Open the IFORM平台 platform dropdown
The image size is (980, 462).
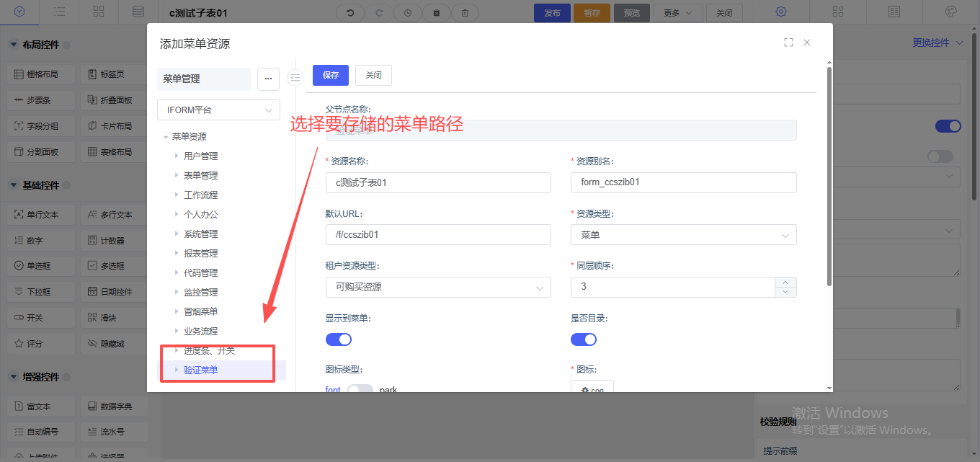click(218, 110)
